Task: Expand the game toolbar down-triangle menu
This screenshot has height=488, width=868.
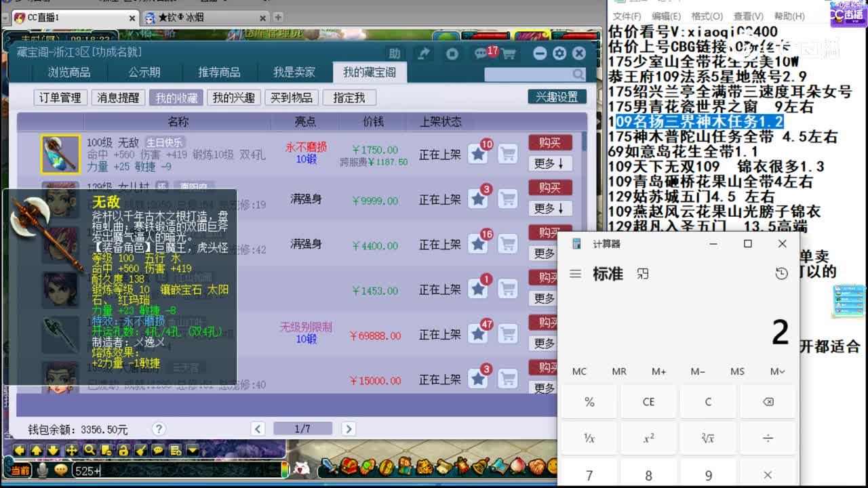Action: pos(193,450)
